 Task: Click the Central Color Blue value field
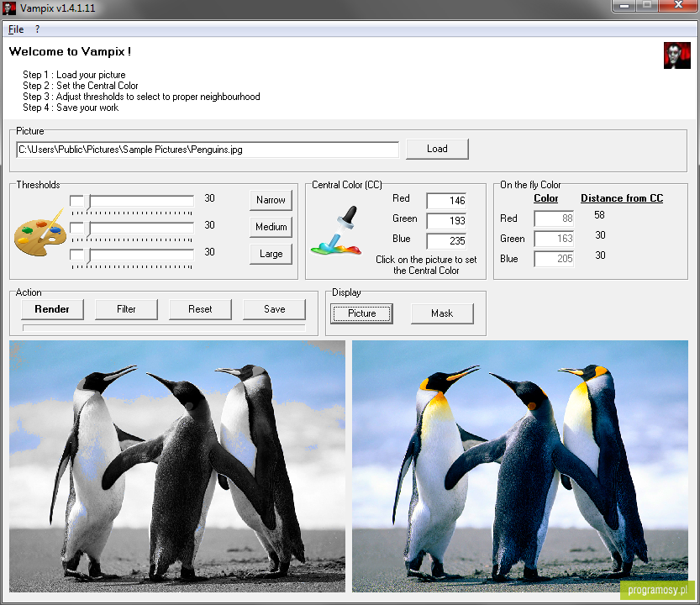coord(446,241)
